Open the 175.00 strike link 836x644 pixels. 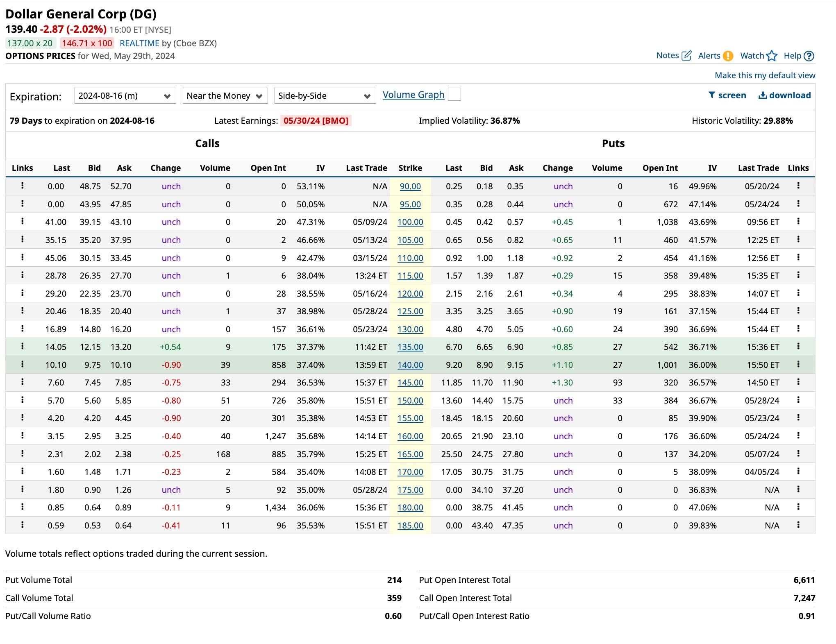point(410,490)
